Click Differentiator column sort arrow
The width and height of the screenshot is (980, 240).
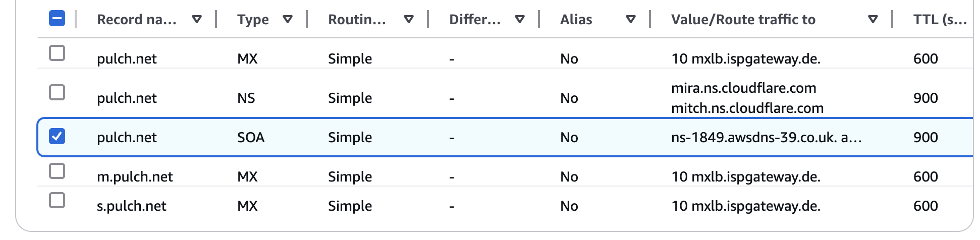pyautogui.click(x=520, y=20)
